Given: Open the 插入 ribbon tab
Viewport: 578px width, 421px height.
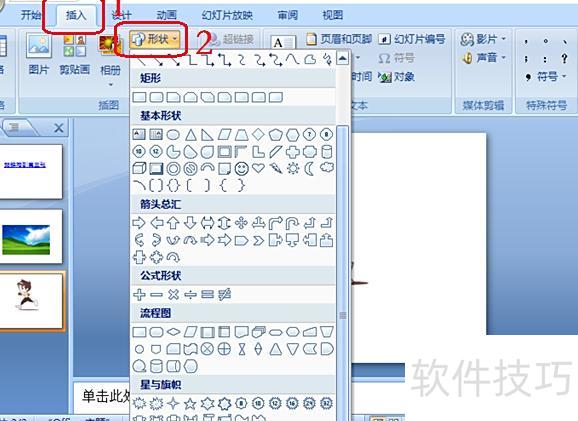Looking at the screenshot, I should (x=76, y=15).
